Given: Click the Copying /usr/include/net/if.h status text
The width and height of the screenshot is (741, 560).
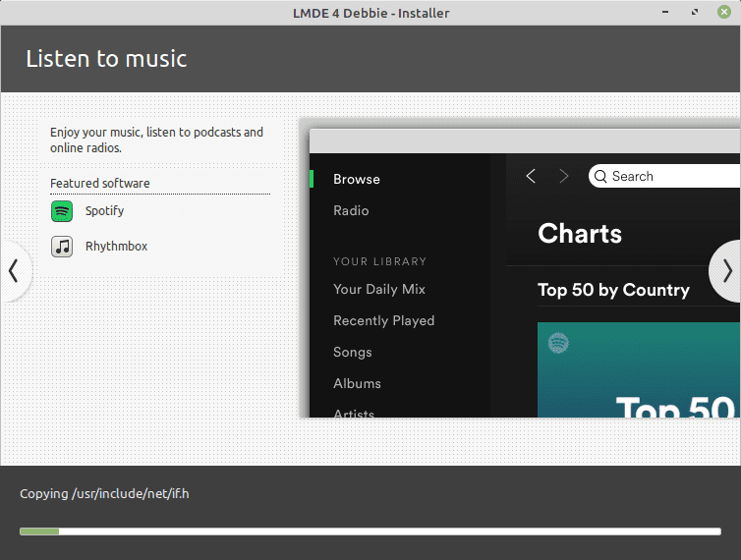Looking at the screenshot, I should (104, 494).
